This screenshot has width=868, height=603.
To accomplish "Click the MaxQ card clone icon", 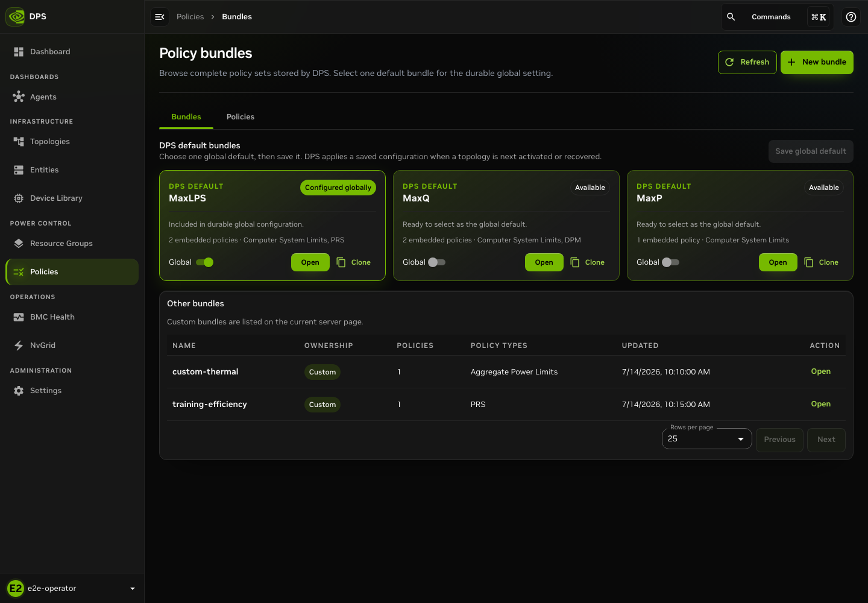I will pos(575,262).
